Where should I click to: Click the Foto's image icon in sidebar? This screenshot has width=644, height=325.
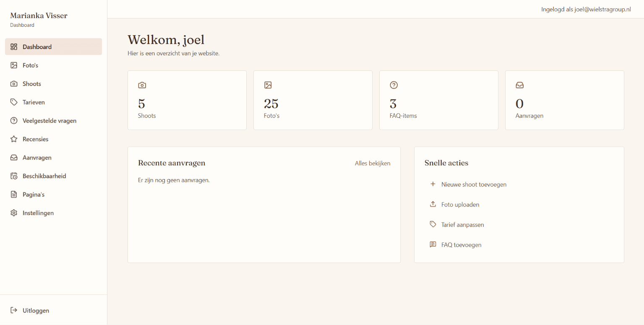pyautogui.click(x=14, y=65)
